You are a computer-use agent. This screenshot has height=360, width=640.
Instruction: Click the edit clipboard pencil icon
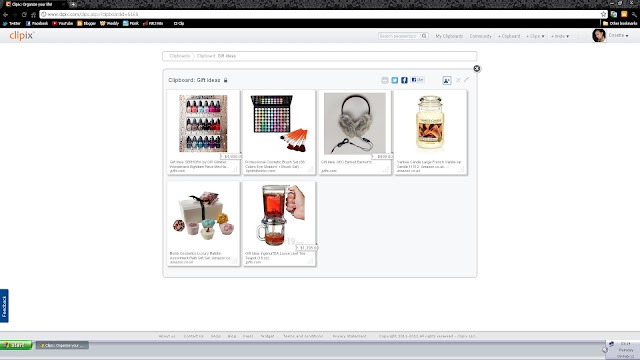coord(466,80)
